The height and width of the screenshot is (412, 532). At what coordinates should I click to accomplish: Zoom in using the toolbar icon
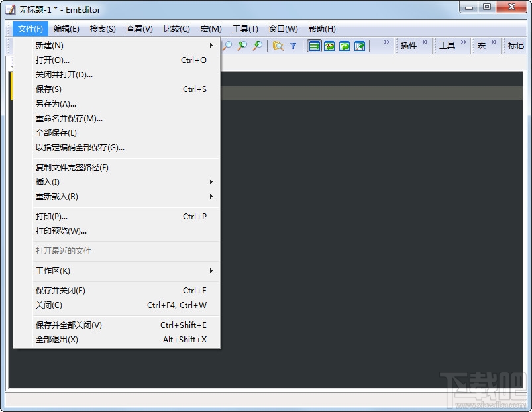pos(242,46)
